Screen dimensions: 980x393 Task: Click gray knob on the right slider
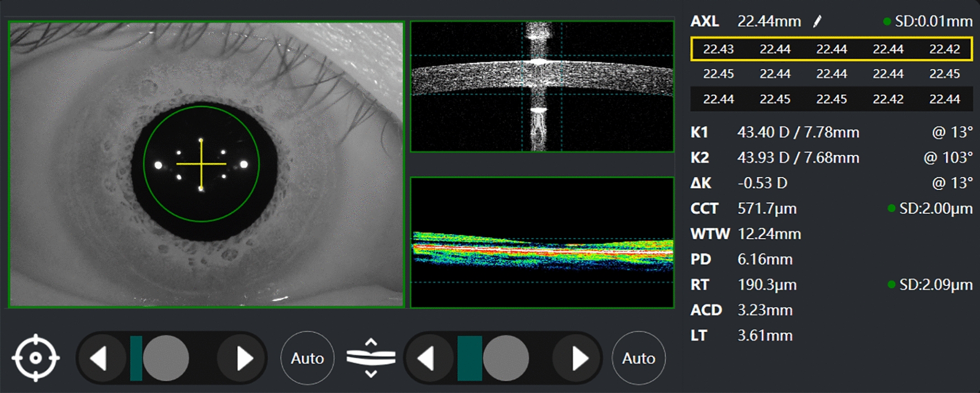click(506, 358)
